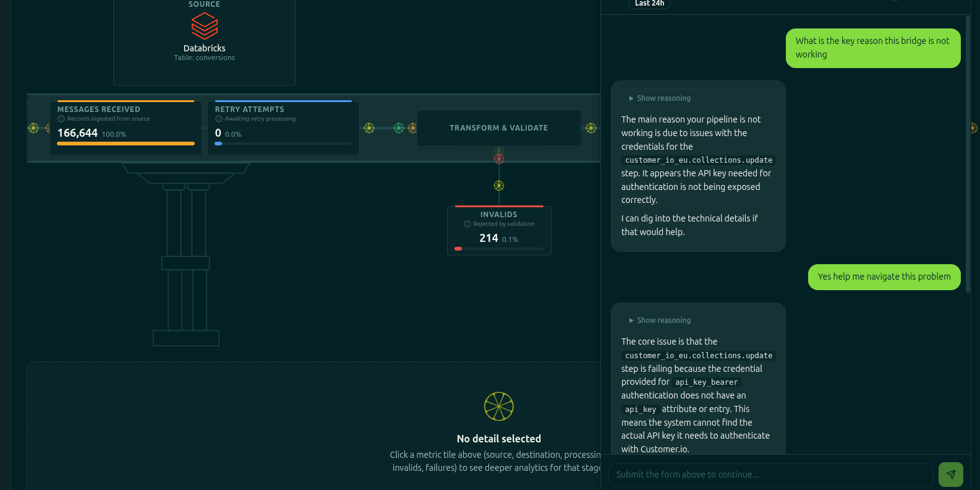
Task: Click the yellow wheel right of Transform & Validate
Action: pos(591,128)
